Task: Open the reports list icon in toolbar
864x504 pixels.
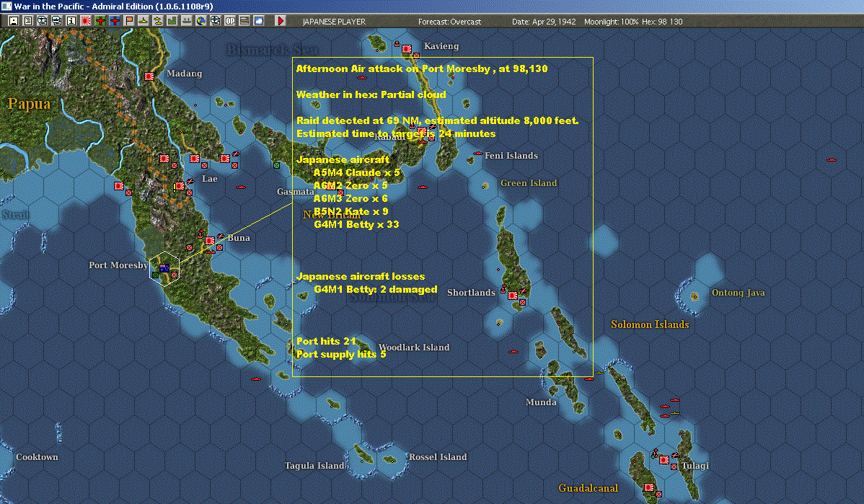Action: pyautogui.click(x=28, y=21)
